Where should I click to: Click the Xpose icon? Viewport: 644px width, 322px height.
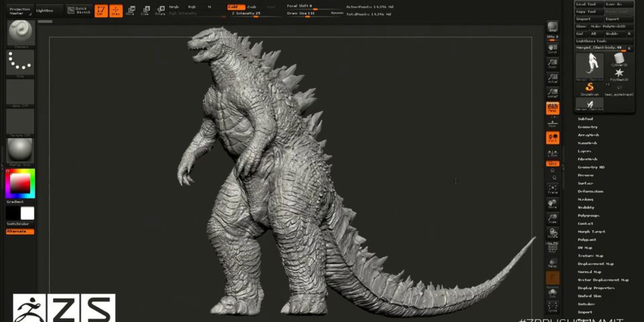click(x=552, y=307)
